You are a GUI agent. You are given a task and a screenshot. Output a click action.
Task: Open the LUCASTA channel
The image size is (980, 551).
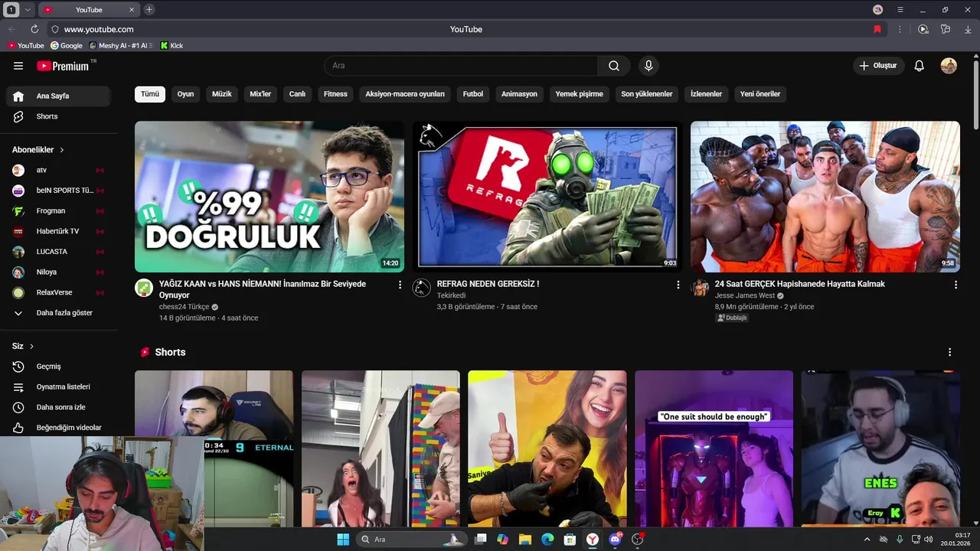tap(60, 252)
